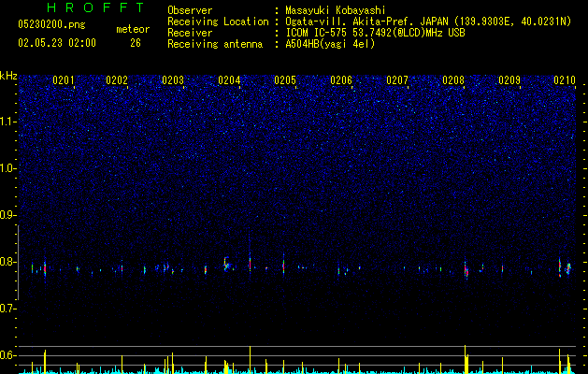Image resolution: width=588 pixels, height=374 pixels.
Task: Click the 0207 time marker
Action: tap(397, 80)
